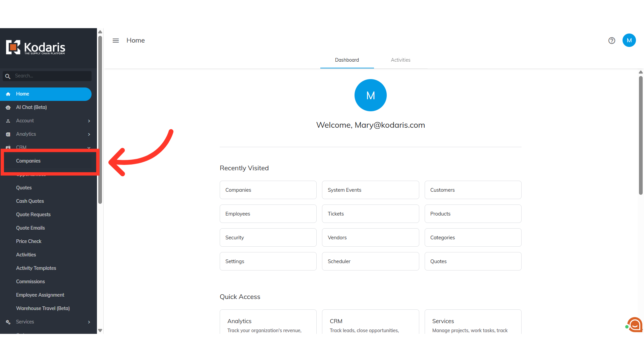Collapse the CRM section chevron

click(x=89, y=147)
